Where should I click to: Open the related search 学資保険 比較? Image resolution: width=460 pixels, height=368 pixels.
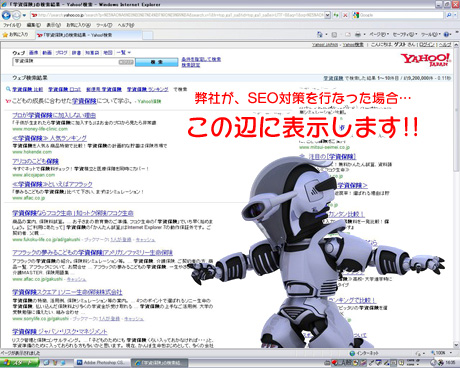coord(28,89)
